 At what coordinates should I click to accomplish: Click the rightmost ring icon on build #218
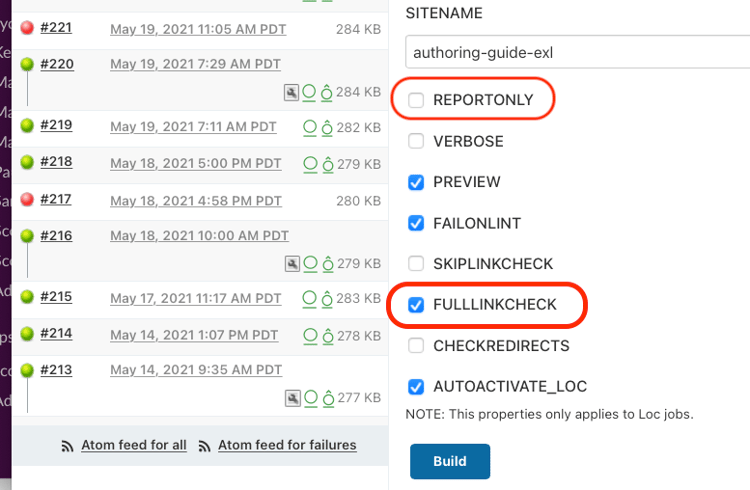coord(328,163)
